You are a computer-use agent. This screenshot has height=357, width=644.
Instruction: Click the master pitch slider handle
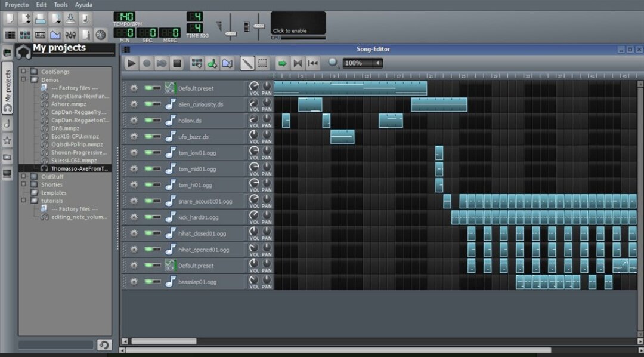(x=259, y=26)
